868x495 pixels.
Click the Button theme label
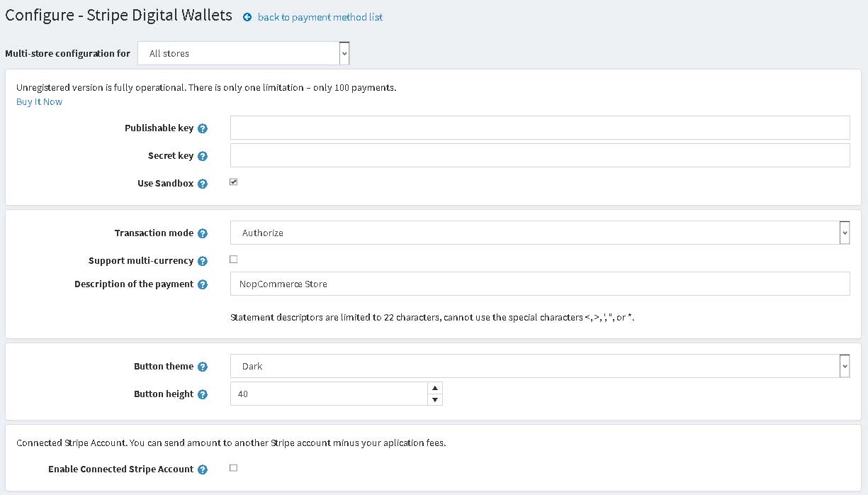(164, 366)
